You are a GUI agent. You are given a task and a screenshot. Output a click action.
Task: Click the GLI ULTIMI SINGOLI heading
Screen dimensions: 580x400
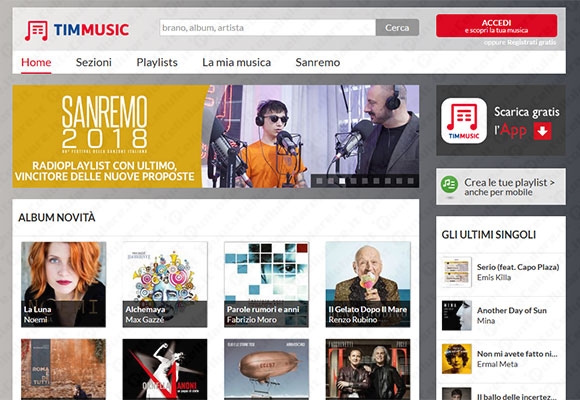(489, 235)
